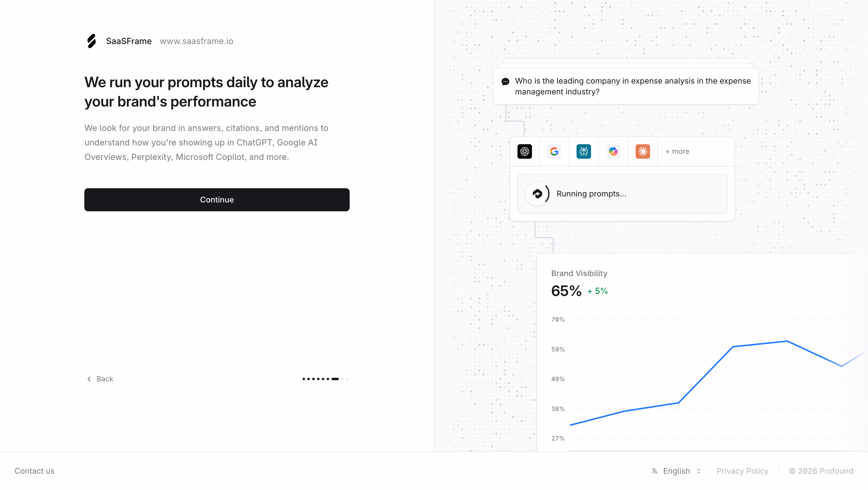Click the Contact us link
The image size is (868, 490).
[34, 471]
